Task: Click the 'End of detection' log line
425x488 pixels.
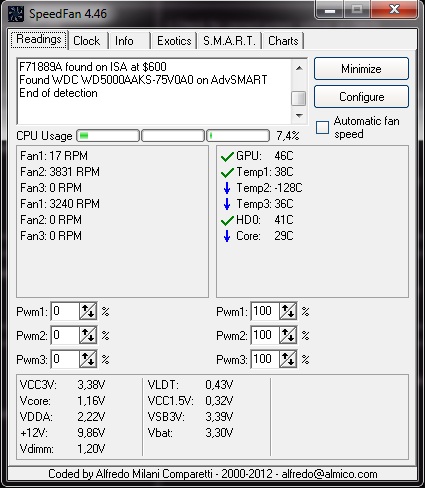Action: click(58, 93)
